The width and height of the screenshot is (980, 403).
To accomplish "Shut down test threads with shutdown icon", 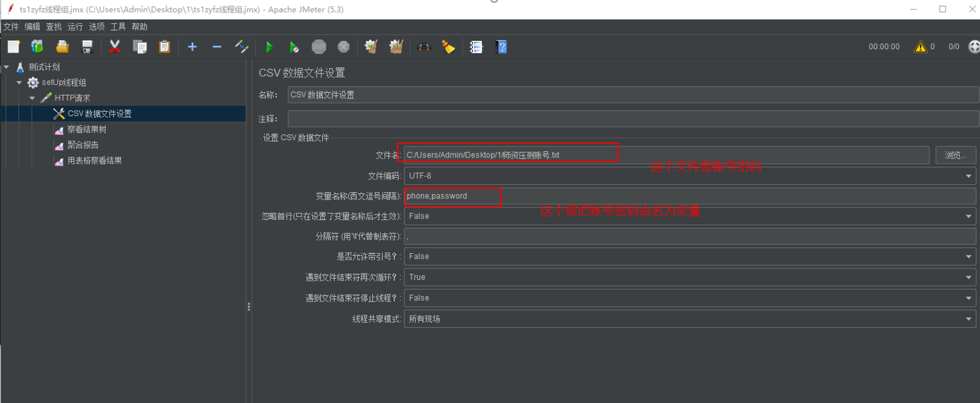I will [343, 46].
